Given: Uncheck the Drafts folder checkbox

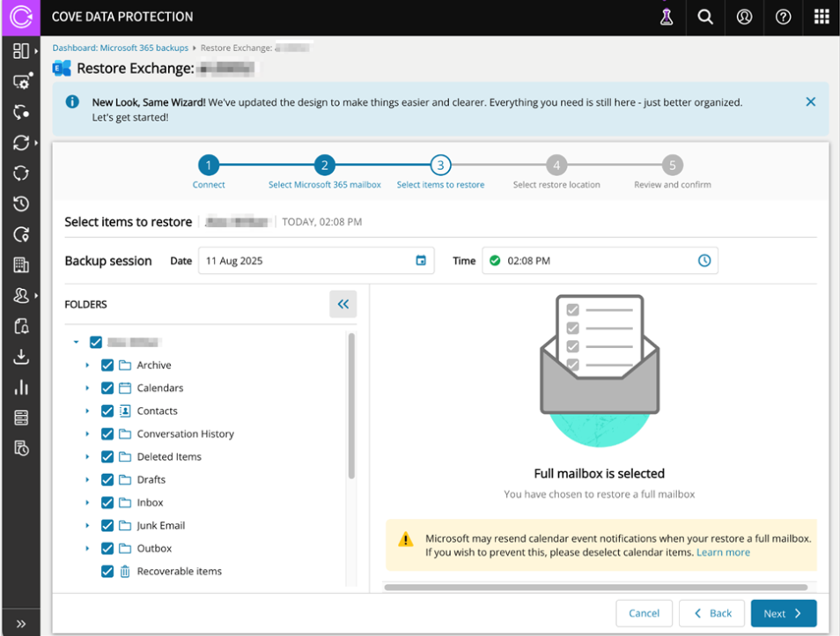Looking at the screenshot, I should pyautogui.click(x=107, y=479).
